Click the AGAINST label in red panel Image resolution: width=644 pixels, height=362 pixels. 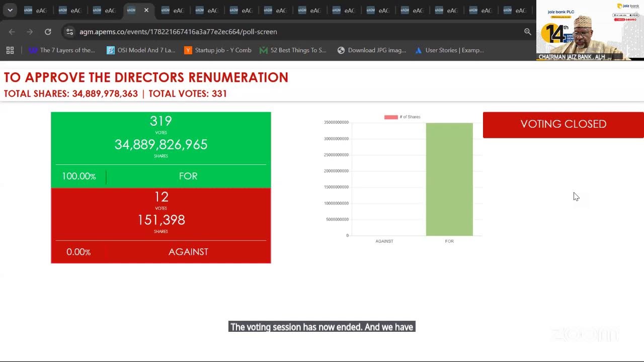pyautogui.click(x=188, y=252)
